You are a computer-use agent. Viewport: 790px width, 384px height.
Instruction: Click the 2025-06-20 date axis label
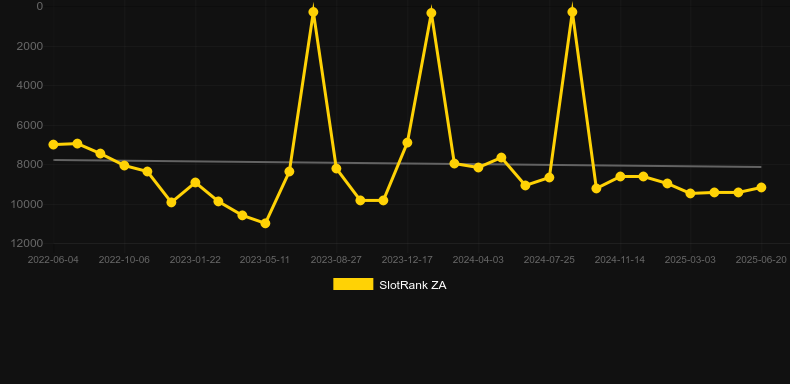click(761, 260)
